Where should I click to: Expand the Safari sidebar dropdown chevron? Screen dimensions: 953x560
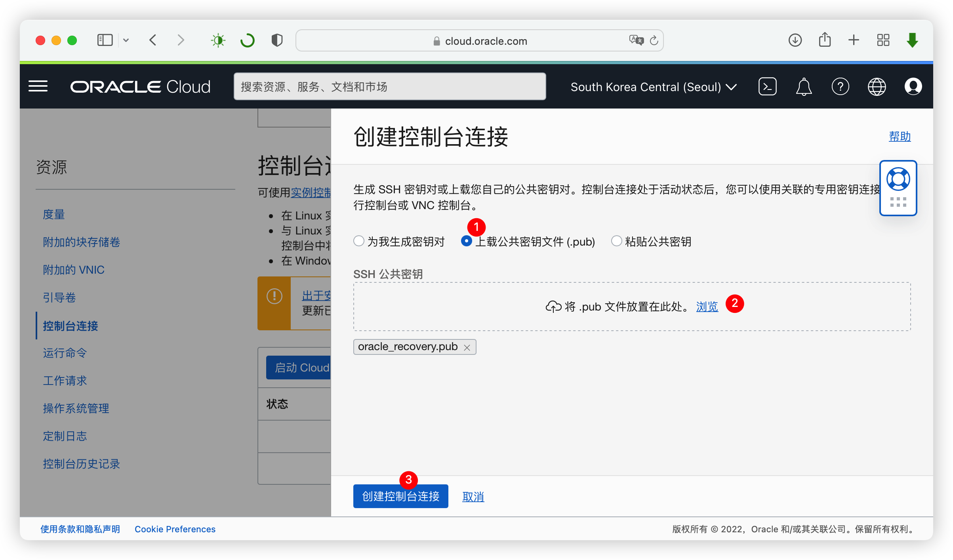pyautogui.click(x=126, y=40)
